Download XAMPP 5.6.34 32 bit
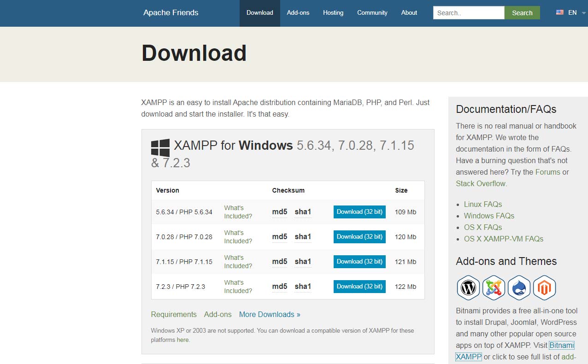Image resolution: width=588 pixels, height=364 pixels. [x=359, y=212]
